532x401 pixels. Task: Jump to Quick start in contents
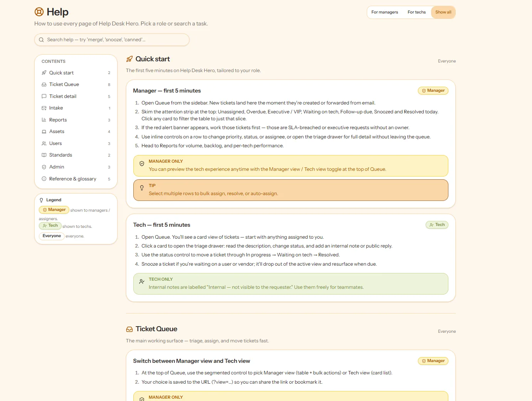pyautogui.click(x=76, y=72)
